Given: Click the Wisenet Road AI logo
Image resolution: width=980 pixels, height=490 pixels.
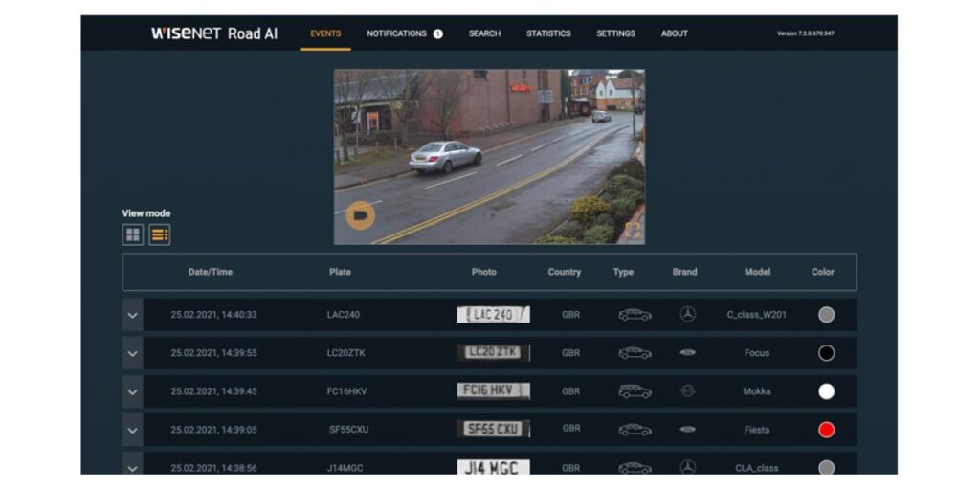Looking at the screenshot, I should 214,33.
